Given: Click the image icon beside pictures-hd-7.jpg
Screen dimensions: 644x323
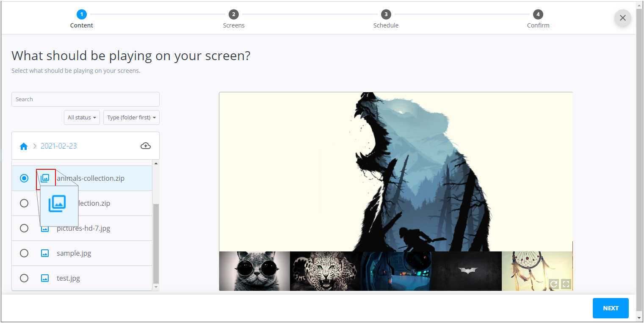Looking at the screenshot, I should tap(45, 229).
